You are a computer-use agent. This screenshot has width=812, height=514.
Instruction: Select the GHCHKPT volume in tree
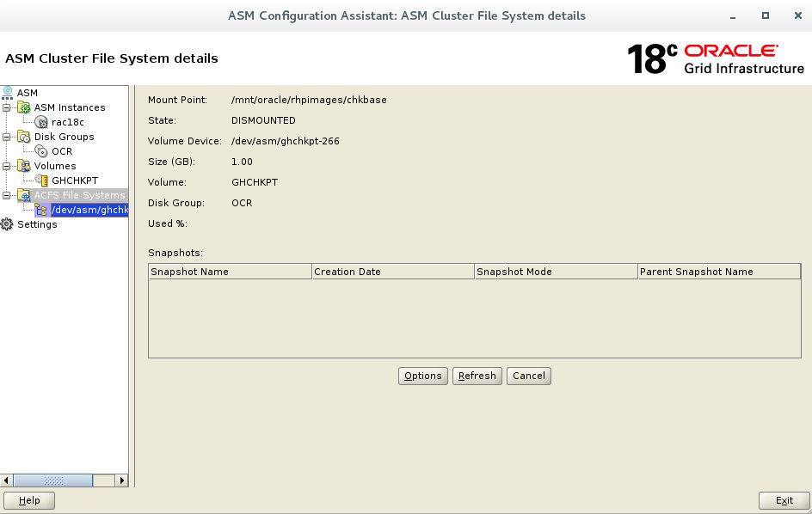(x=75, y=181)
